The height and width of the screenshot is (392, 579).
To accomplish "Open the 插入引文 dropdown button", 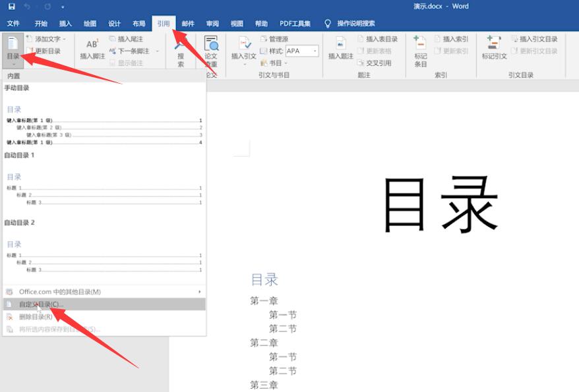I will tap(243, 51).
